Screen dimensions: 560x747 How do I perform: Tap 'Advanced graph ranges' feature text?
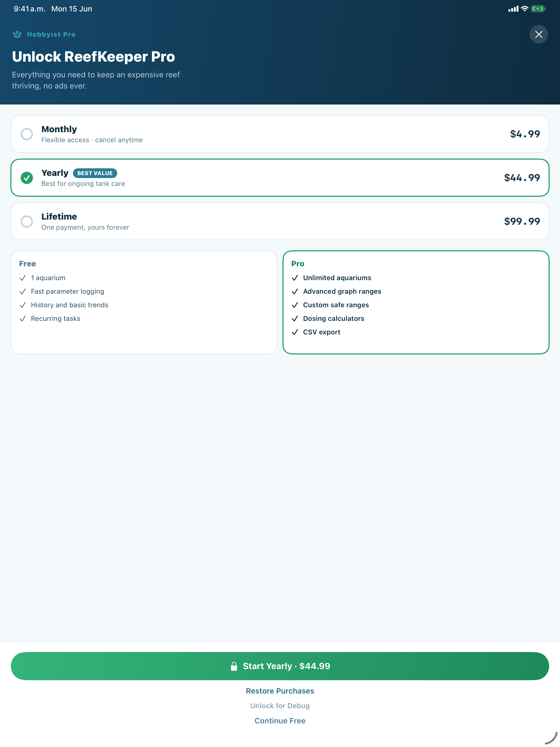pyautogui.click(x=342, y=292)
